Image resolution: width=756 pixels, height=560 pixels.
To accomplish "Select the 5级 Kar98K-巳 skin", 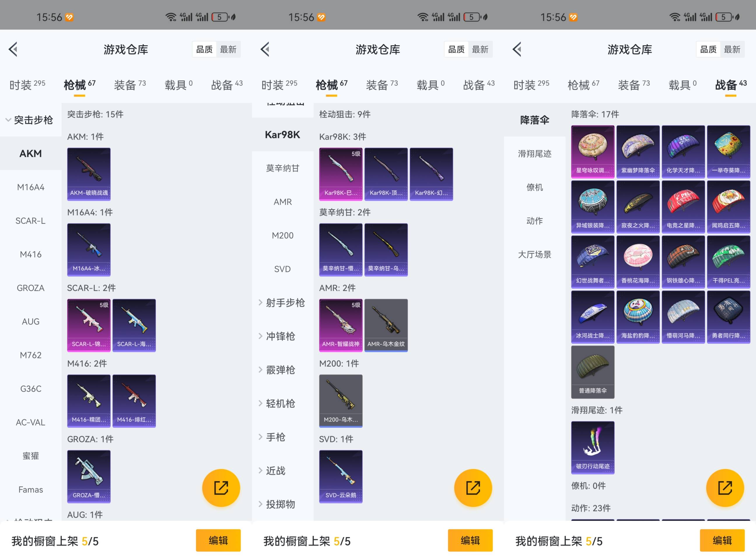I will [341, 174].
